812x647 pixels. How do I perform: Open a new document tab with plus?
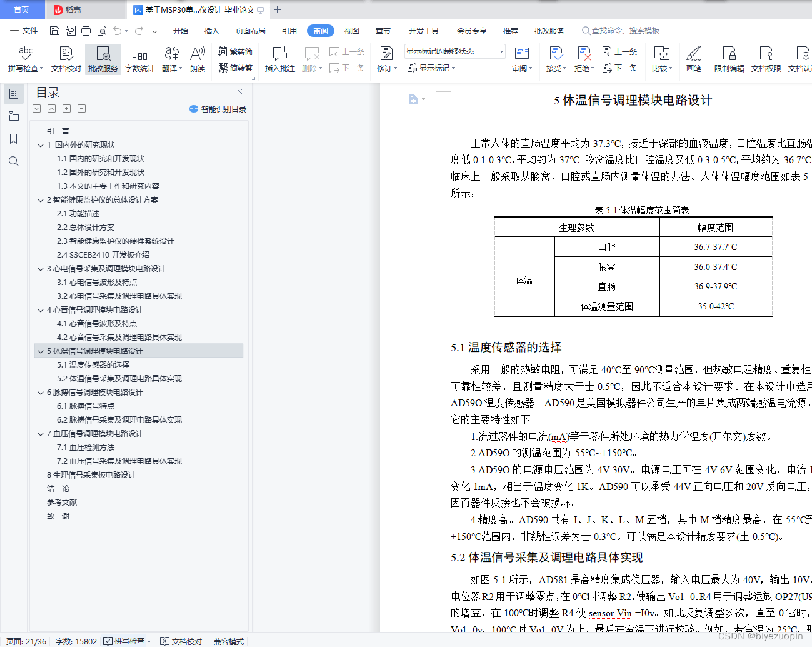[x=278, y=9]
